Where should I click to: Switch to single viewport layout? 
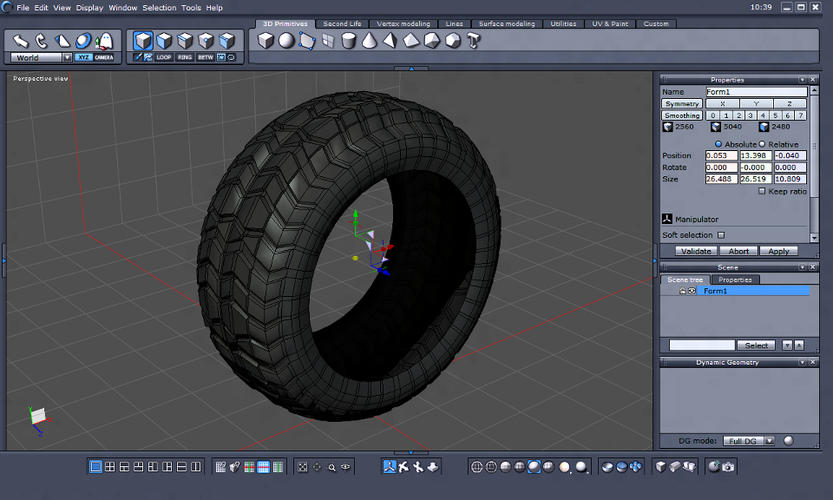(96, 467)
